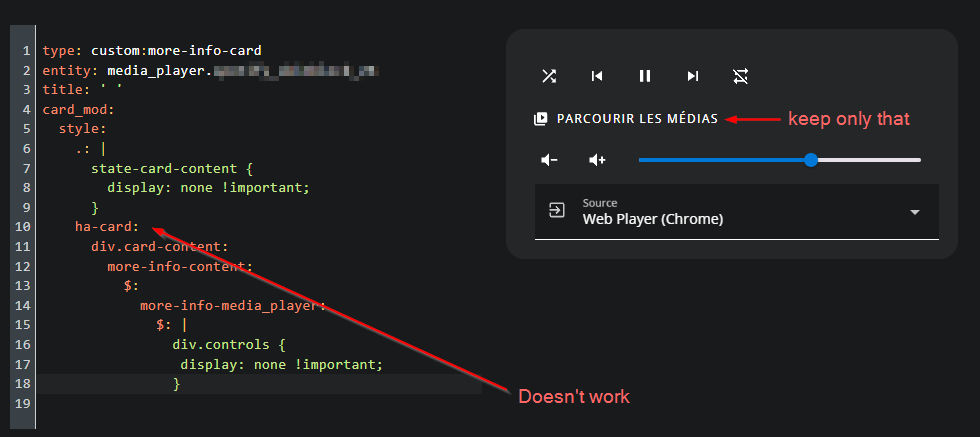980x437 pixels.
Task: Expand the Source dropdown arrow
Action: tap(914, 212)
